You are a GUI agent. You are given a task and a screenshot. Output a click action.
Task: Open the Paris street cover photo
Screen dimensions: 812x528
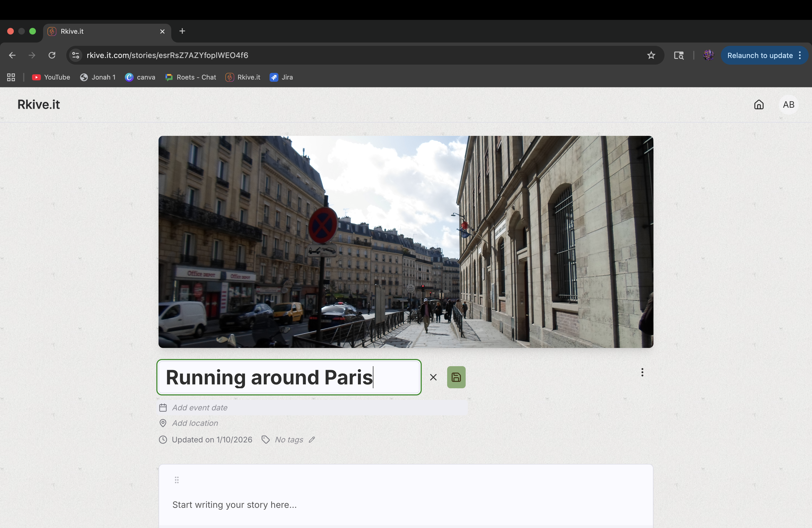click(x=406, y=241)
